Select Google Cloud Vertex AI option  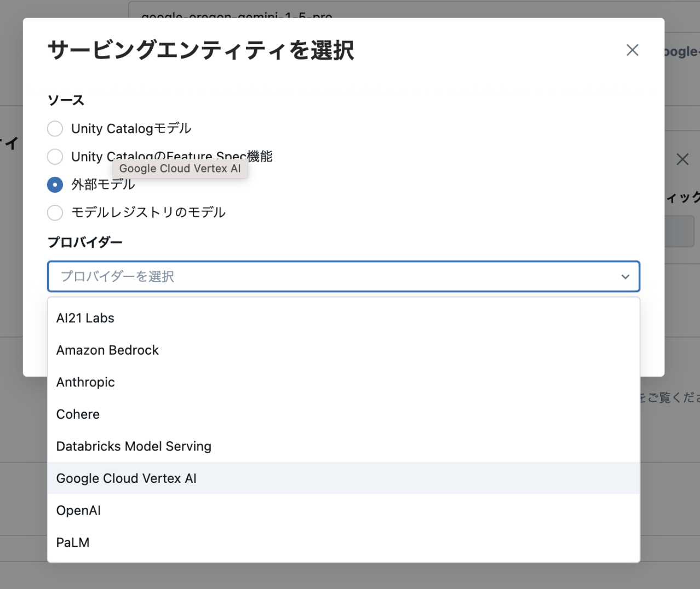tap(343, 478)
